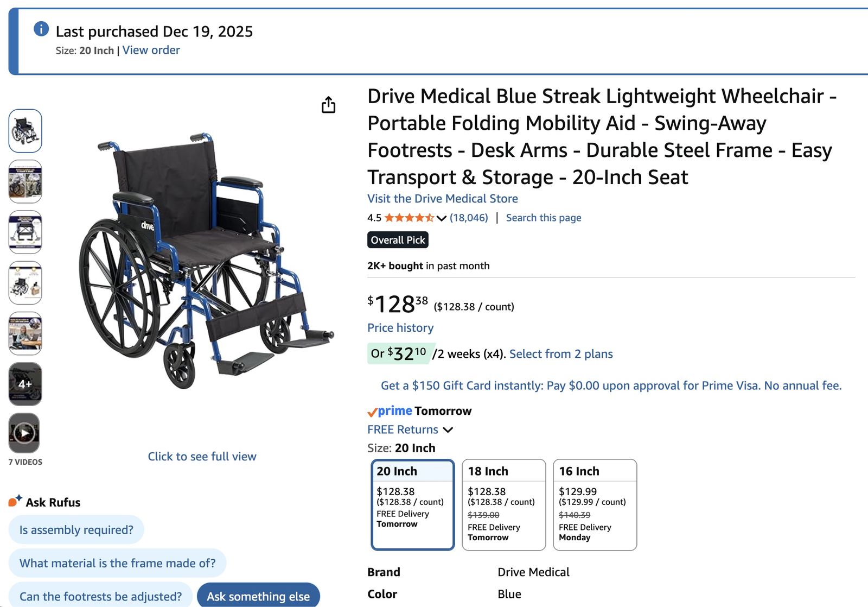Screen dimensions: 868x607
Task: Pick the 16 Inch size option
Action: click(x=595, y=504)
